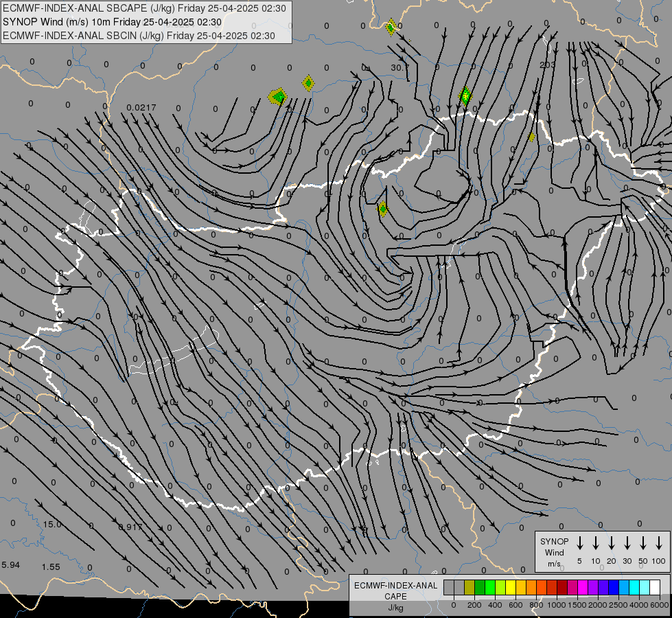Select the white swatch ending the CAPE scale
Image resolution: width=672 pixels, height=618 pixels.
654,587
